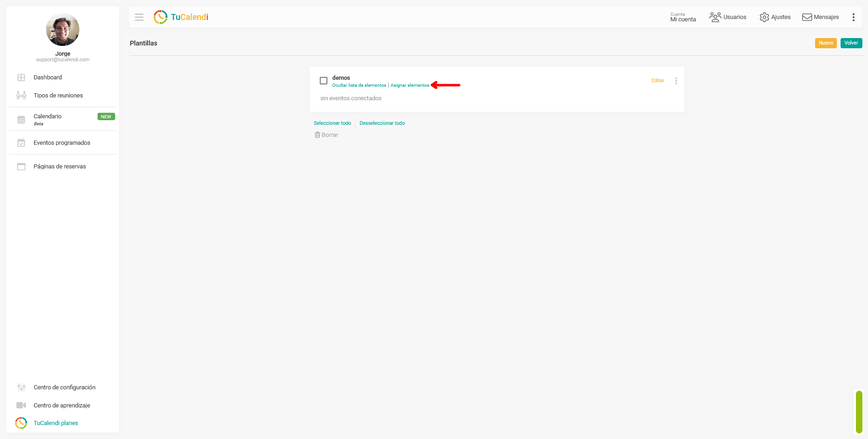Viewport: 868px width, 439px height.
Task: Click Usuarios label in top bar
Action: [735, 17]
